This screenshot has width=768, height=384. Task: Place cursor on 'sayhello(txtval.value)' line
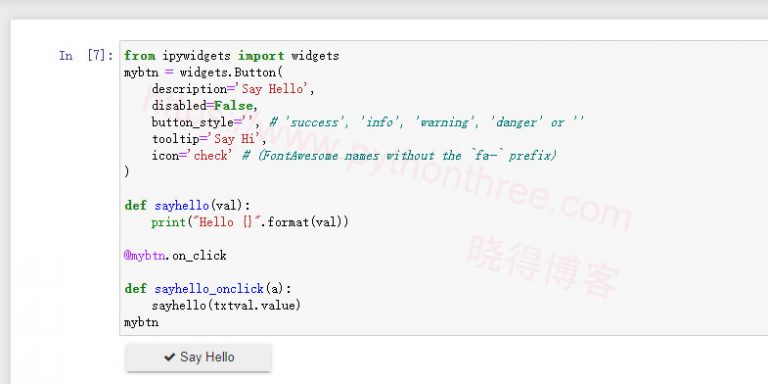[226, 306]
